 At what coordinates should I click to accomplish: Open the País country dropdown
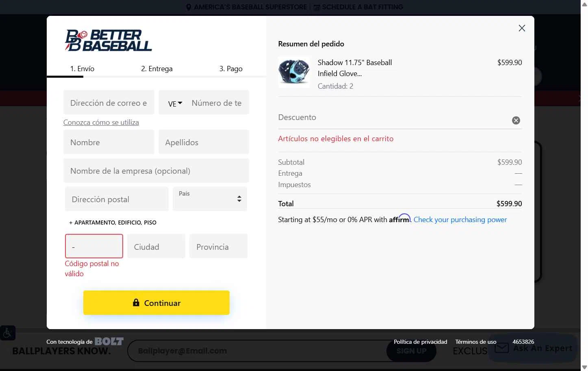210,199
